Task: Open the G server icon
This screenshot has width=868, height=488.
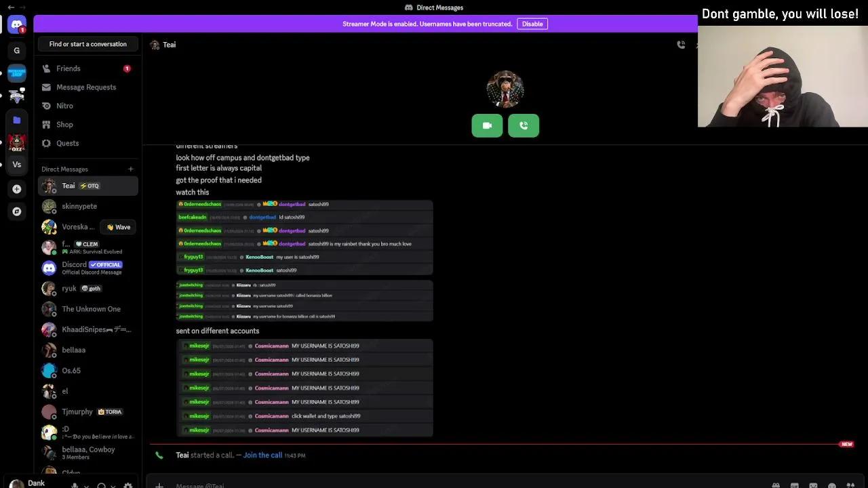Action: click(x=17, y=50)
